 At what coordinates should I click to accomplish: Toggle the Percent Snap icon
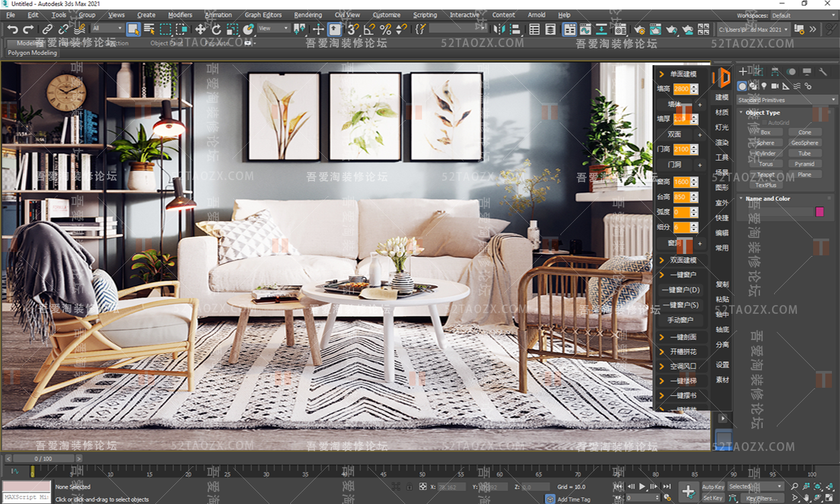point(385,29)
